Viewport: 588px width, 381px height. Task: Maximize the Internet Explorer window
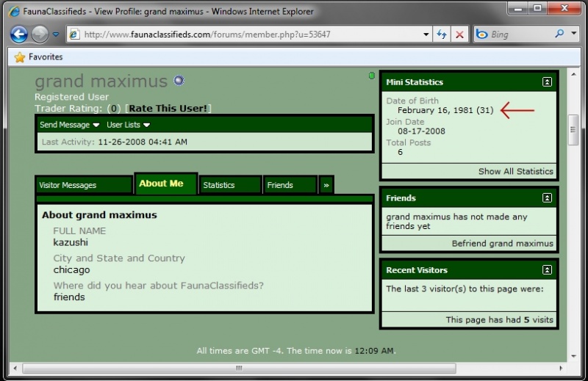(x=538, y=8)
